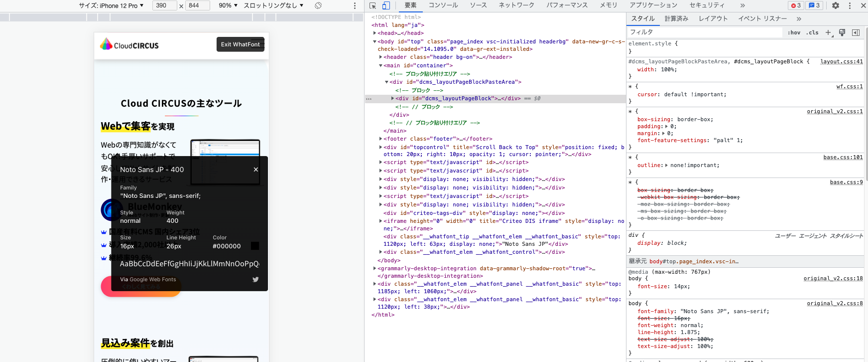Switch to the メモリ tab
The height and width of the screenshot is (362, 868).
pyautogui.click(x=608, y=5)
